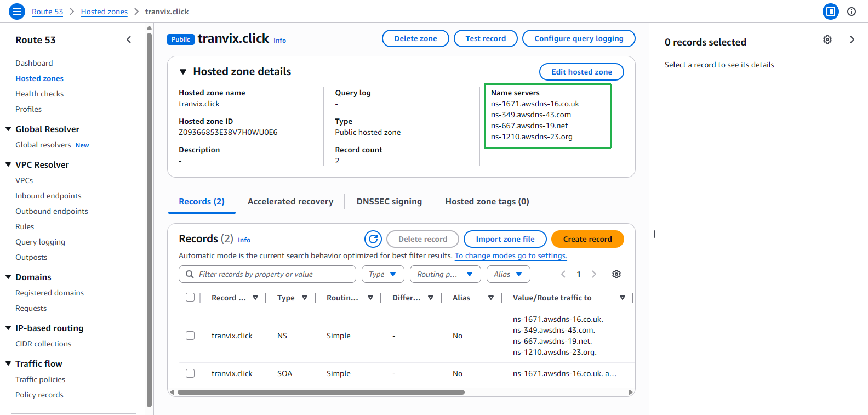Collapse Domains sidebar group

8,277
